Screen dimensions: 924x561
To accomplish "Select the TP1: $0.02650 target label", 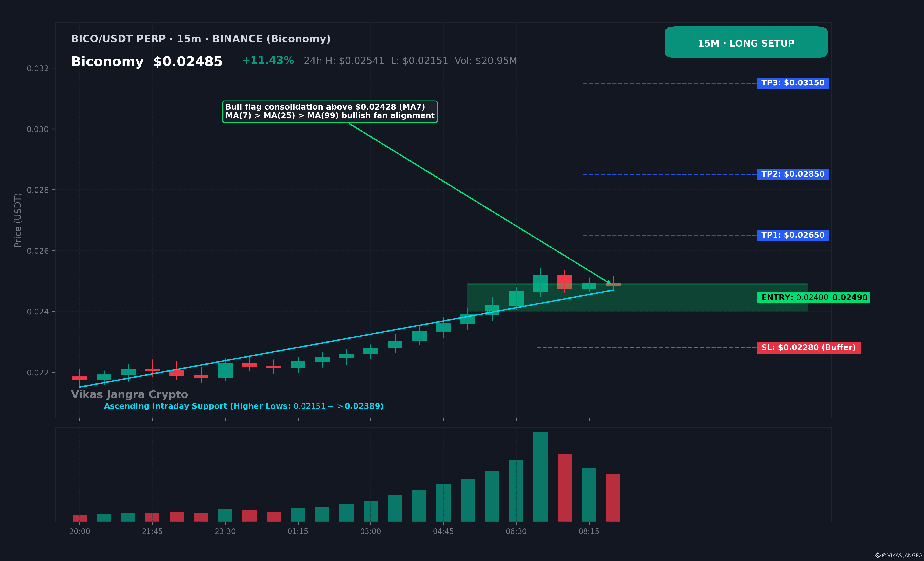I will coord(793,235).
